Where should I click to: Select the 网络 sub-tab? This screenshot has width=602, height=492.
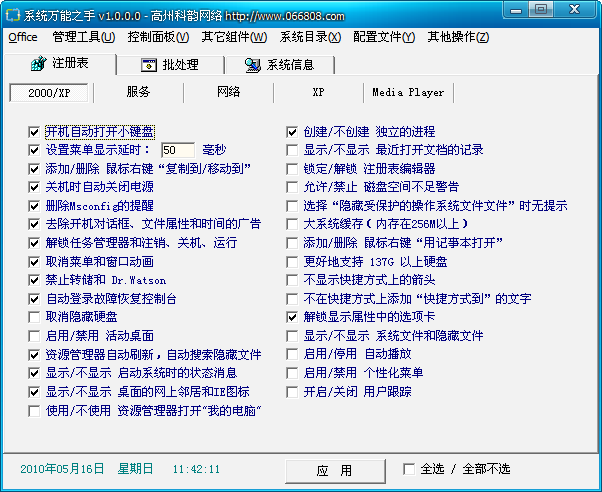click(x=228, y=92)
